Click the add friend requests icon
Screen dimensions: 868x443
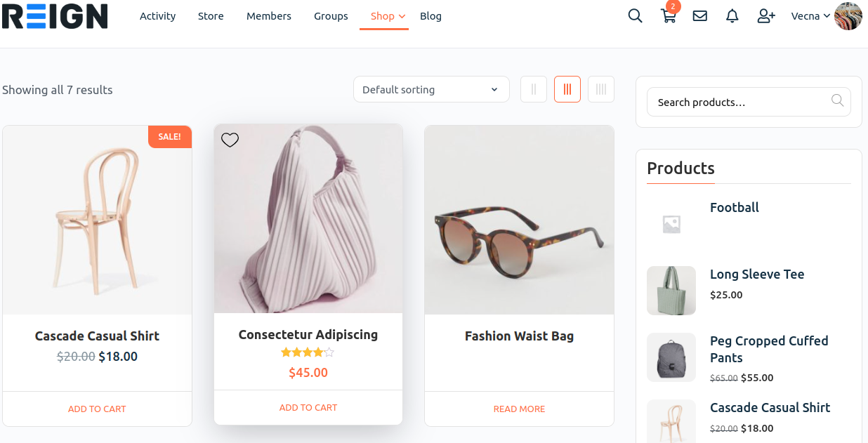(x=766, y=15)
